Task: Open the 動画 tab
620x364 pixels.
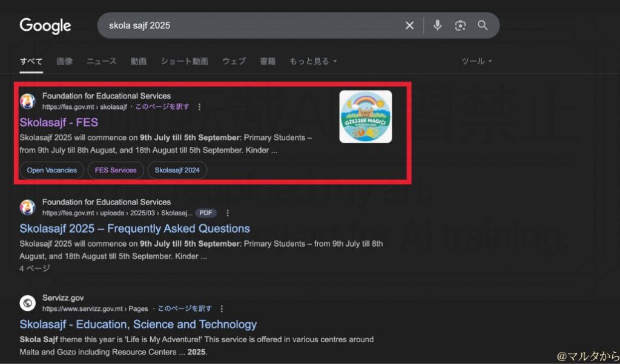Action: tap(139, 61)
